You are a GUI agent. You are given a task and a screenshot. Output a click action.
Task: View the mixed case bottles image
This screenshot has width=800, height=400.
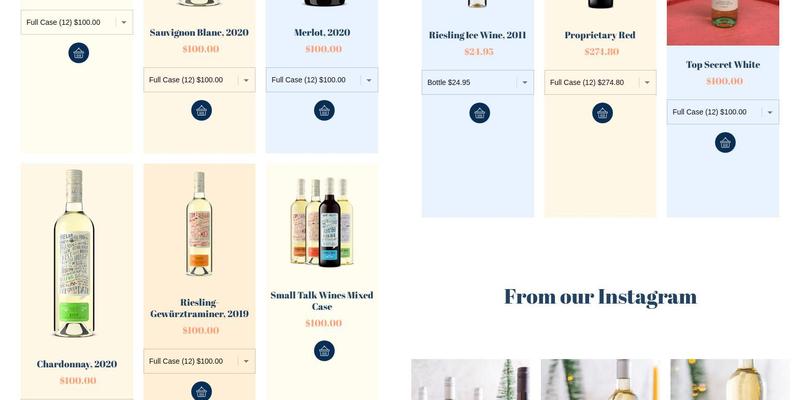click(x=322, y=222)
